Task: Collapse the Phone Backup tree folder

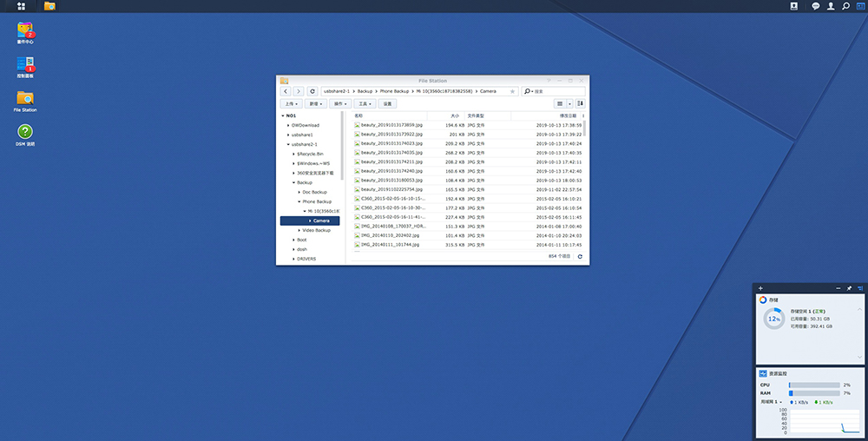Action: (x=299, y=201)
